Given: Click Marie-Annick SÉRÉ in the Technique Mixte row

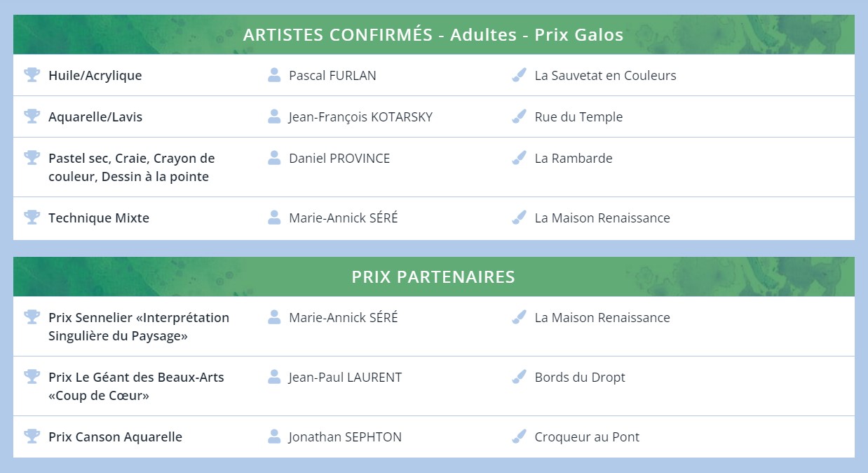Looking at the screenshot, I should 343,218.
